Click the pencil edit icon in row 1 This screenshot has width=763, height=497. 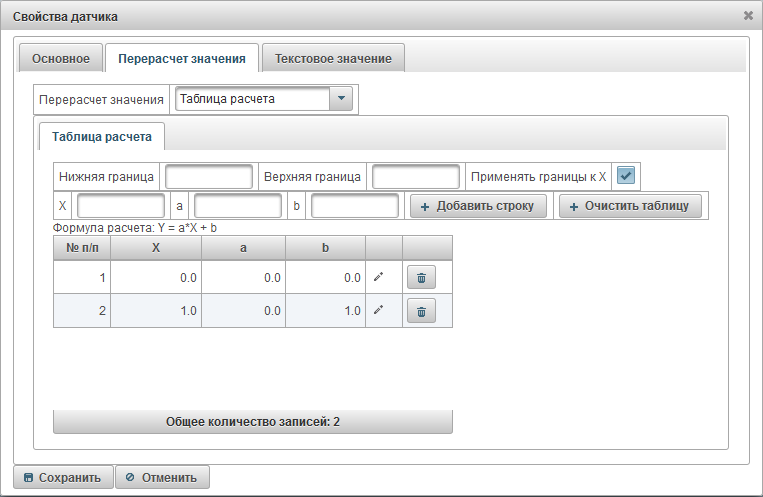pyautogui.click(x=378, y=278)
